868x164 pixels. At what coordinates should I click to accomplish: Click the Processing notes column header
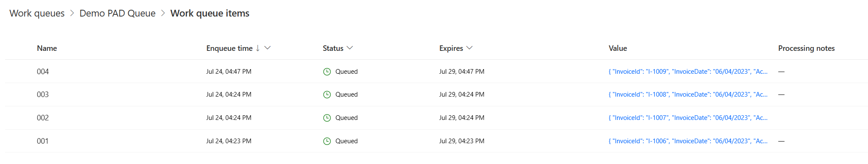pyautogui.click(x=806, y=48)
